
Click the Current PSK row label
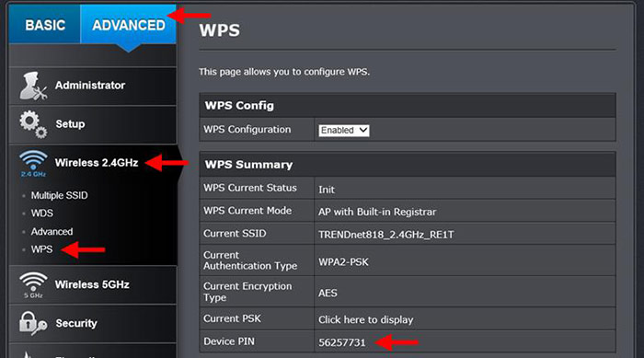coord(232,318)
